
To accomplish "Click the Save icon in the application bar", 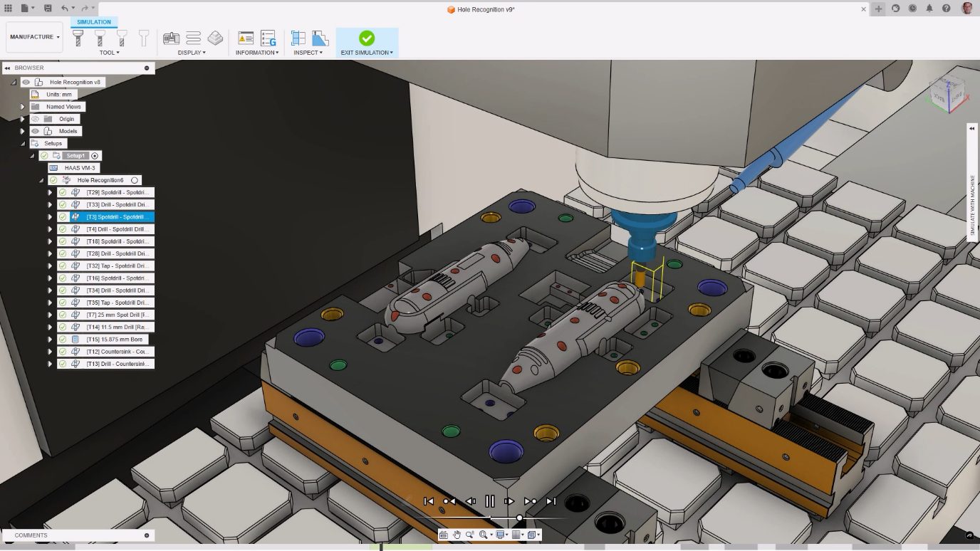I will 46,9.
